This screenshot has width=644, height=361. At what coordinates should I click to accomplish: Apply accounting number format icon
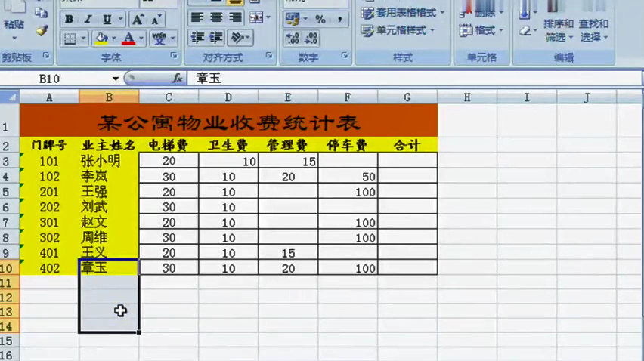293,19
